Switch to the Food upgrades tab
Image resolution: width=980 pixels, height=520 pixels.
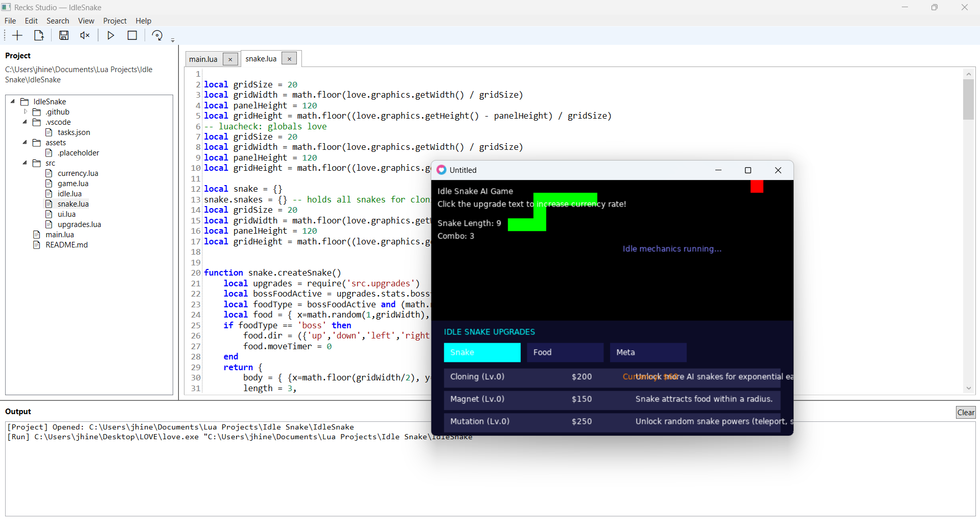click(x=565, y=352)
